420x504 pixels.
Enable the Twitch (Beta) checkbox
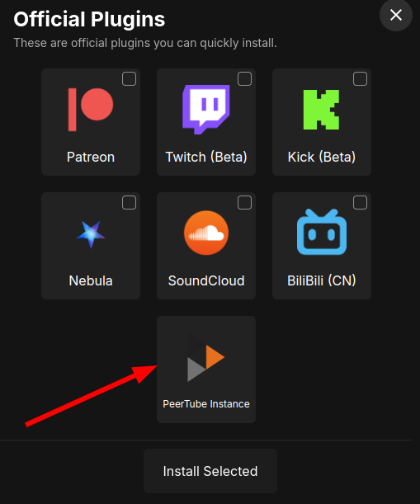click(244, 78)
